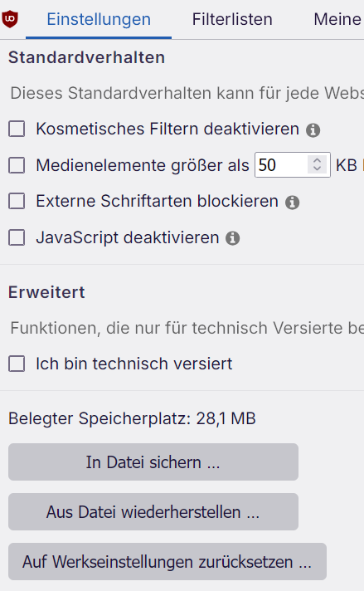Click the Belegter Speicherplatz 28,1 MB text
This screenshot has height=591, width=364.
[132, 418]
